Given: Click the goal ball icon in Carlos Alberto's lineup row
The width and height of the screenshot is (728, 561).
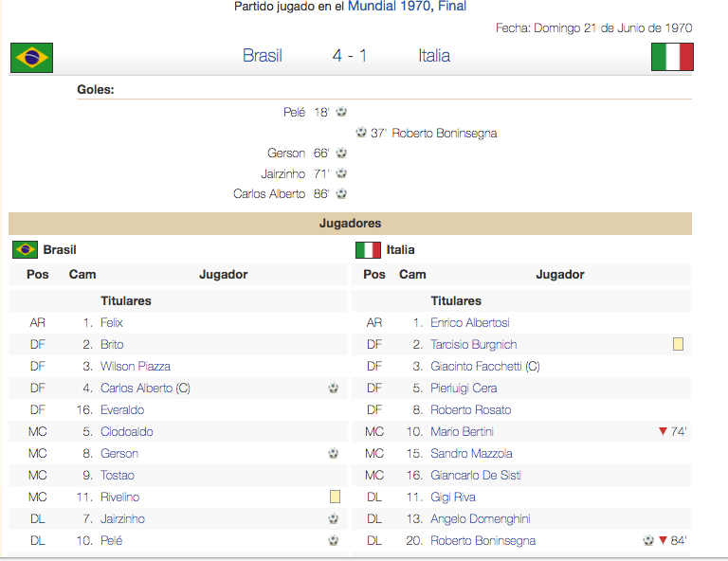Looking at the screenshot, I should 334,388.
